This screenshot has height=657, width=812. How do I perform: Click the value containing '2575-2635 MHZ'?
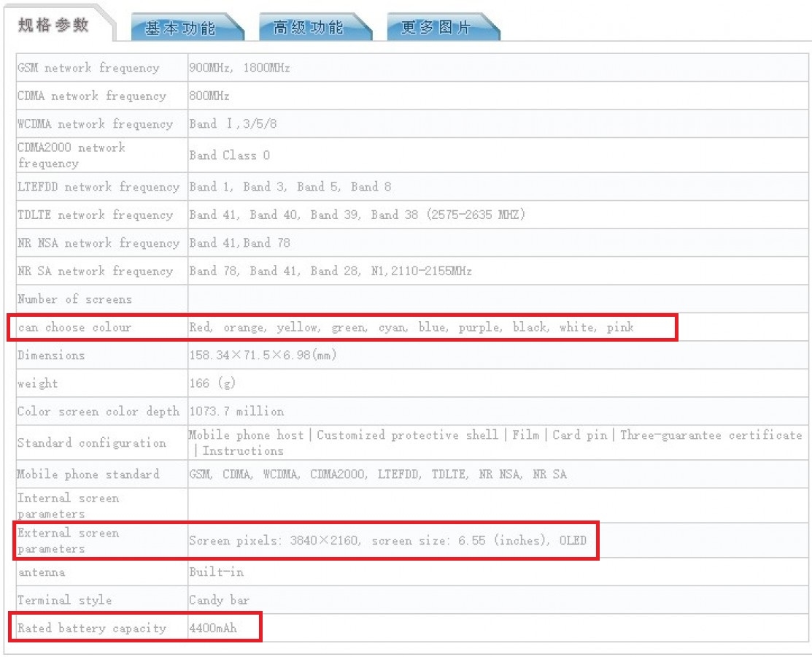[357, 215]
